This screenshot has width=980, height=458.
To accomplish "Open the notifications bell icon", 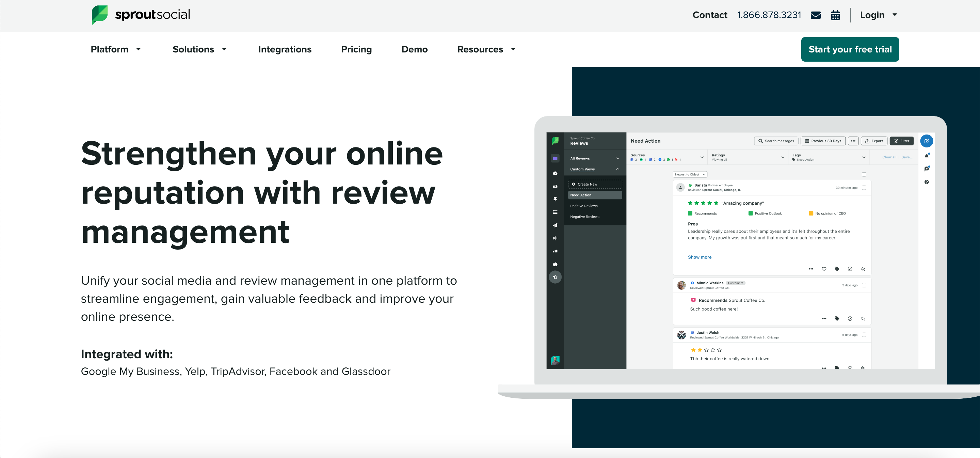I will coord(926,156).
